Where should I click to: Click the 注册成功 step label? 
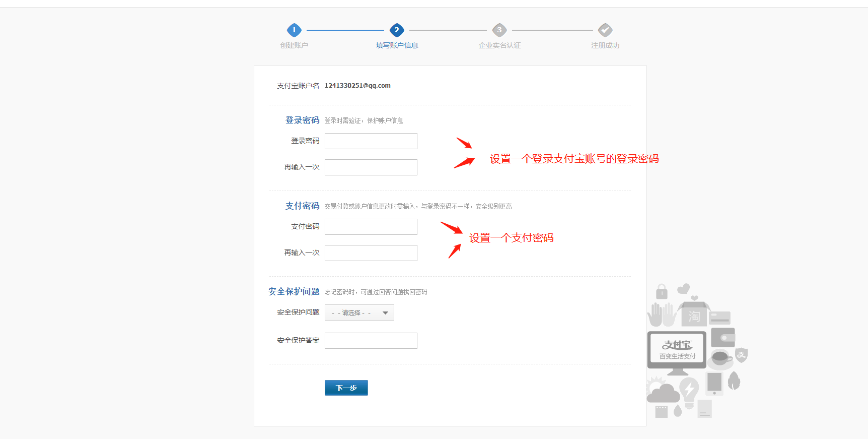coord(605,45)
